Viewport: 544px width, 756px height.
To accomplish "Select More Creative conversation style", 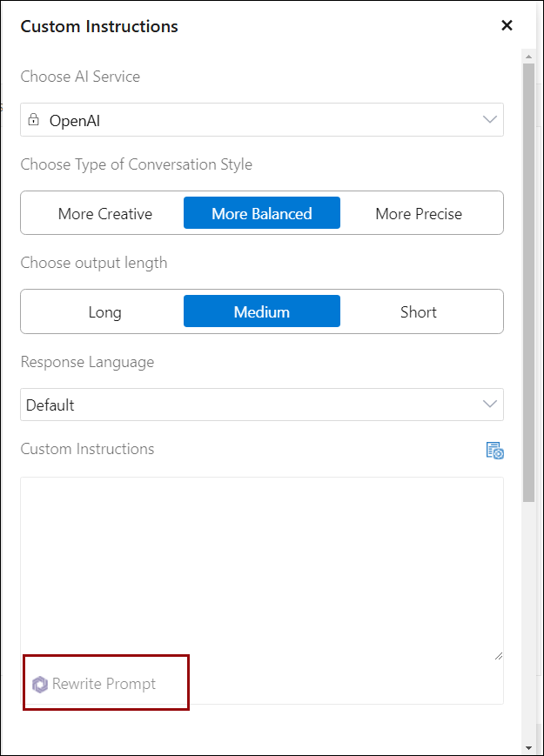I will (105, 213).
